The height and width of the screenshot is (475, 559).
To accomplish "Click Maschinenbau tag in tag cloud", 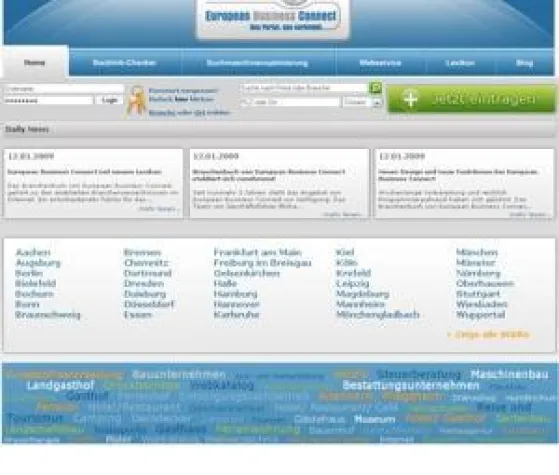I will [x=509, y=374].
